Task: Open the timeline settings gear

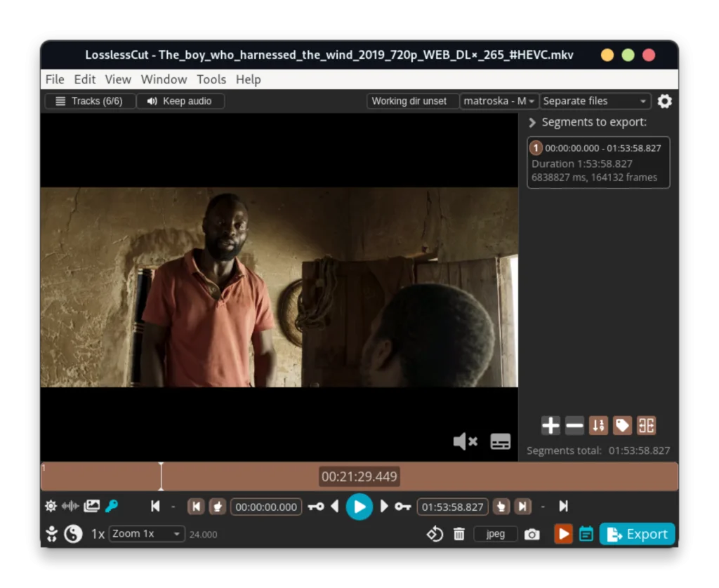Action: tap(50, 506)
